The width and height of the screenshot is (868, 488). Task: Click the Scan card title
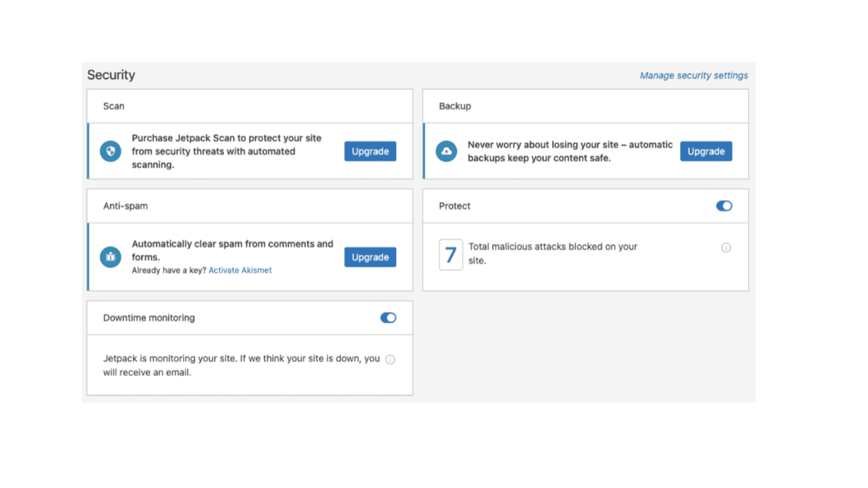click(114, 106)
